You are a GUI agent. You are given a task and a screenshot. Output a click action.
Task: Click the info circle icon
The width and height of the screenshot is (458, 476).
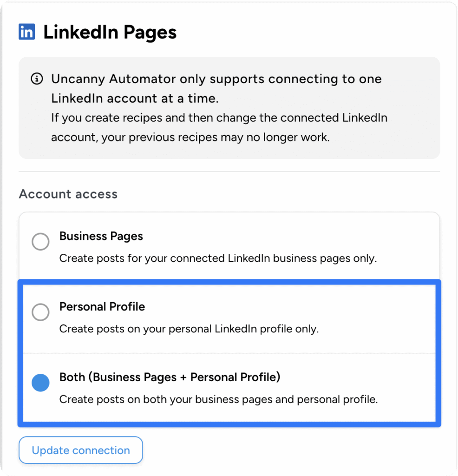click(37, 79)
